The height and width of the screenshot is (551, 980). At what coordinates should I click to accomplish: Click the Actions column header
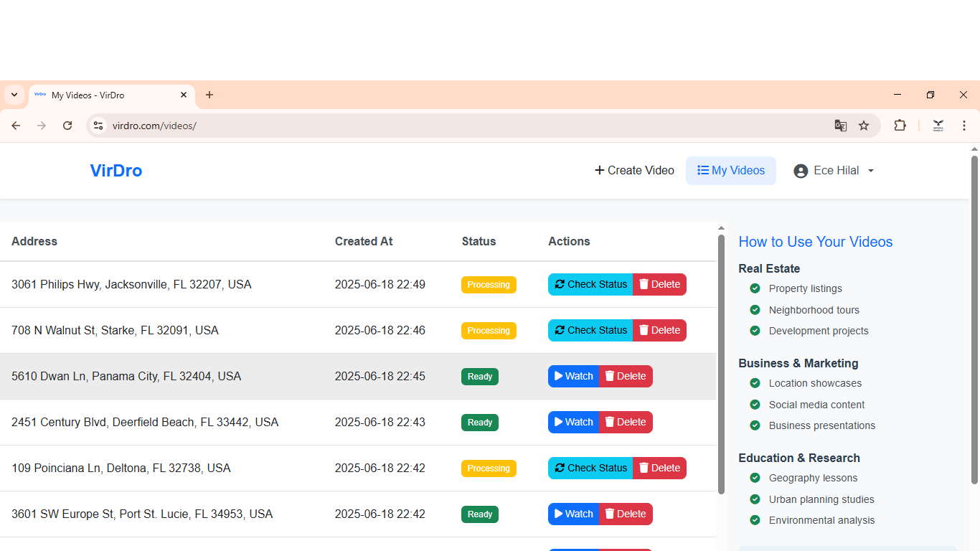(569, 242)
